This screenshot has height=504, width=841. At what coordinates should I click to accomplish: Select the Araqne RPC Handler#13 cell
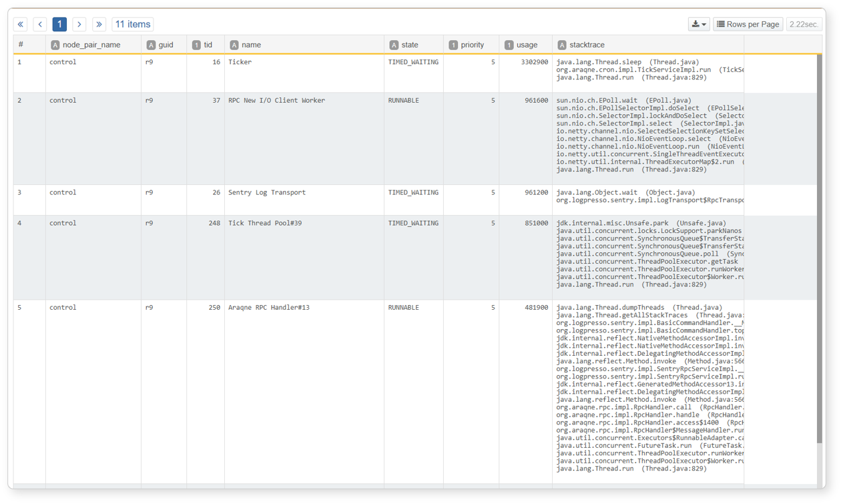click(304, 391)
